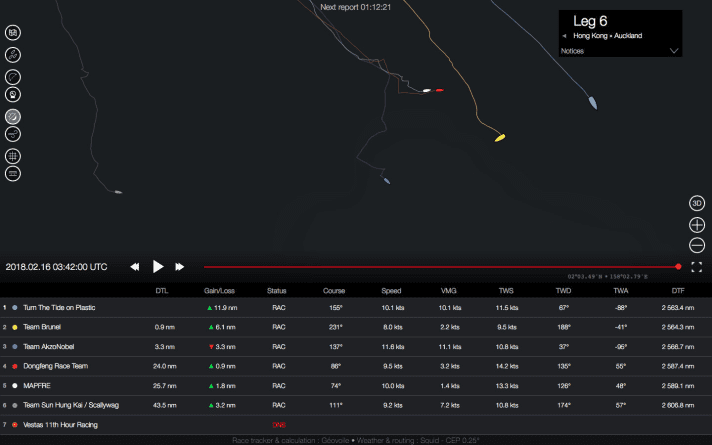Click the yellow Team Brunel boat on map
This screenshot has height=445, width=712.
pos(499,137)
